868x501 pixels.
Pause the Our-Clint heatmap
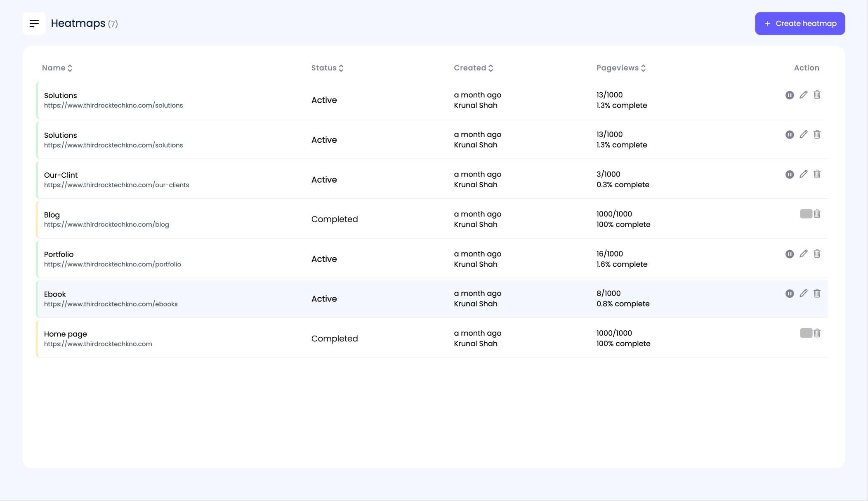click(x=789, y=174)
